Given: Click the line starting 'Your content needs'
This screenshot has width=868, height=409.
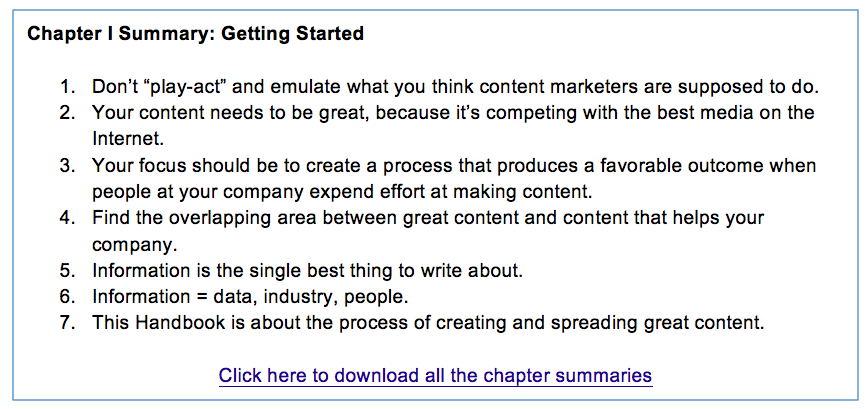Looking at the screenshot, I should coord(453,113).
